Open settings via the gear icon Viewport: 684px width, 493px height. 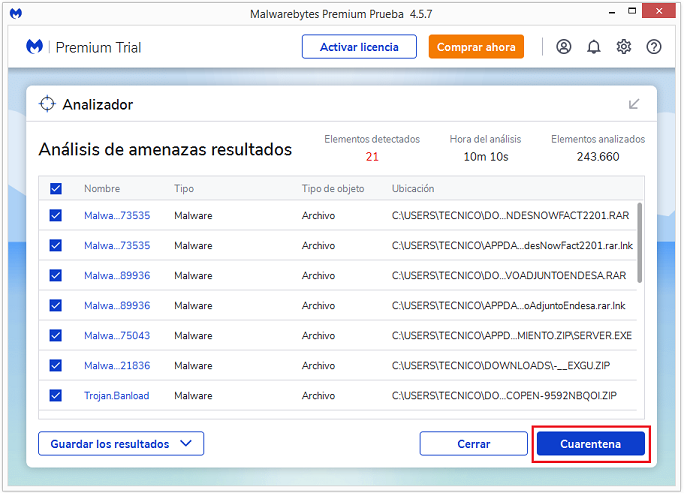coord(624,47)
